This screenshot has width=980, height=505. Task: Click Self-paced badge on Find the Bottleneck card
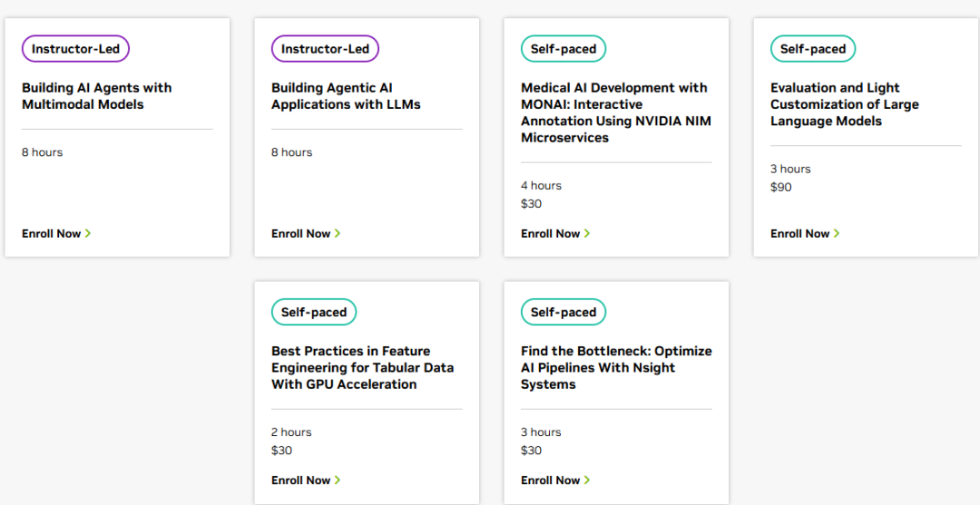563,312
